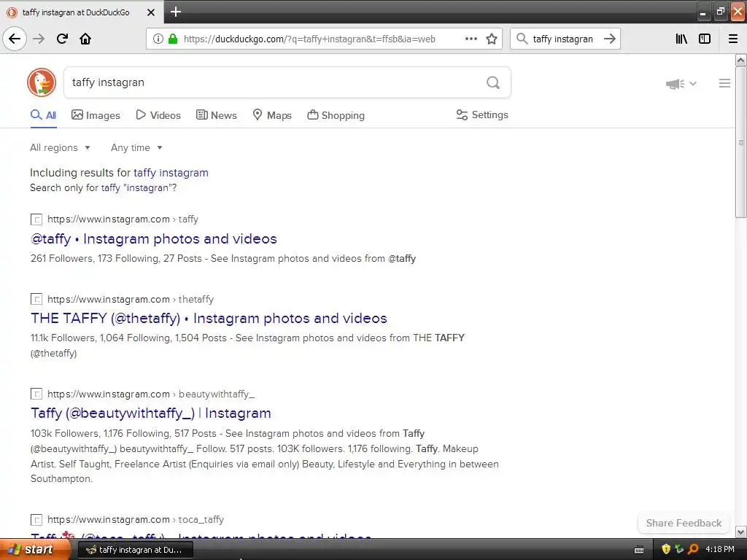The height and width of the screenshot is (560, 747).
Task: Click the 4:18 PM taskbar clock
Action: pos(720,549)
